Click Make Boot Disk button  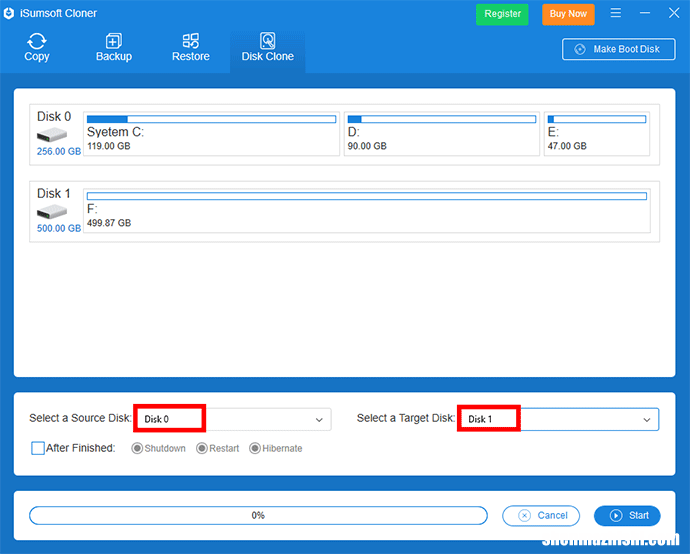coord(618,49)
